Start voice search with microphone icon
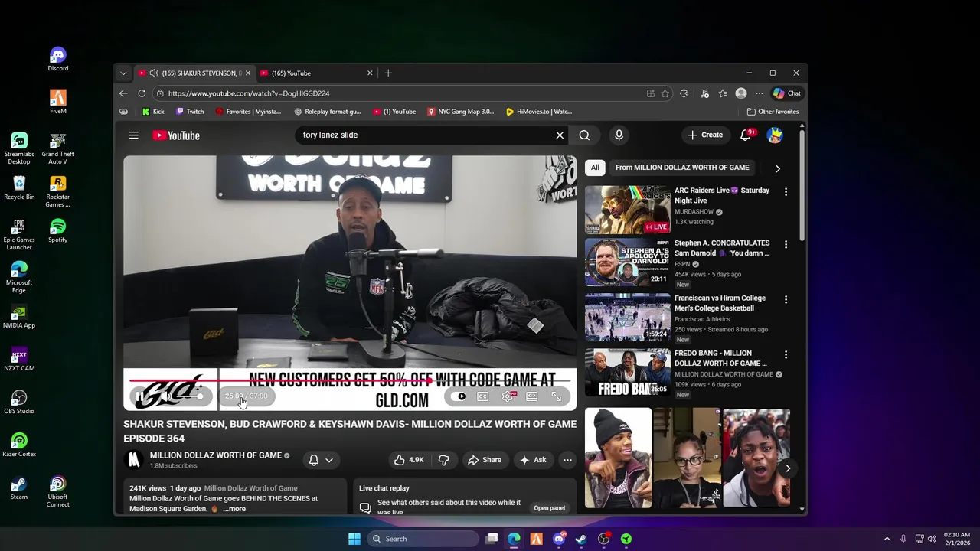The height and width of the screenshot is (551, 980). coord(619,135)
